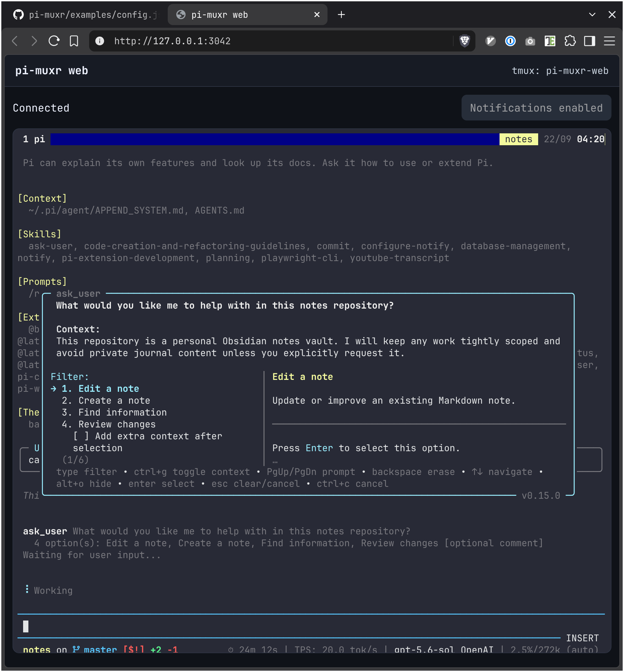The height and width of the screenshot is (672, 624).
Task: Click the pi-muxr web page heading
Action: pos(52,71)
